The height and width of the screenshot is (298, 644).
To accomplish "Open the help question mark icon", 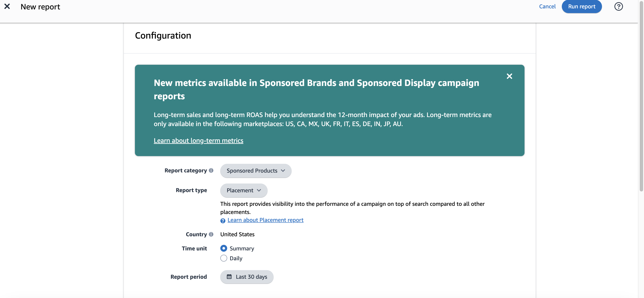I will point(618,6).
